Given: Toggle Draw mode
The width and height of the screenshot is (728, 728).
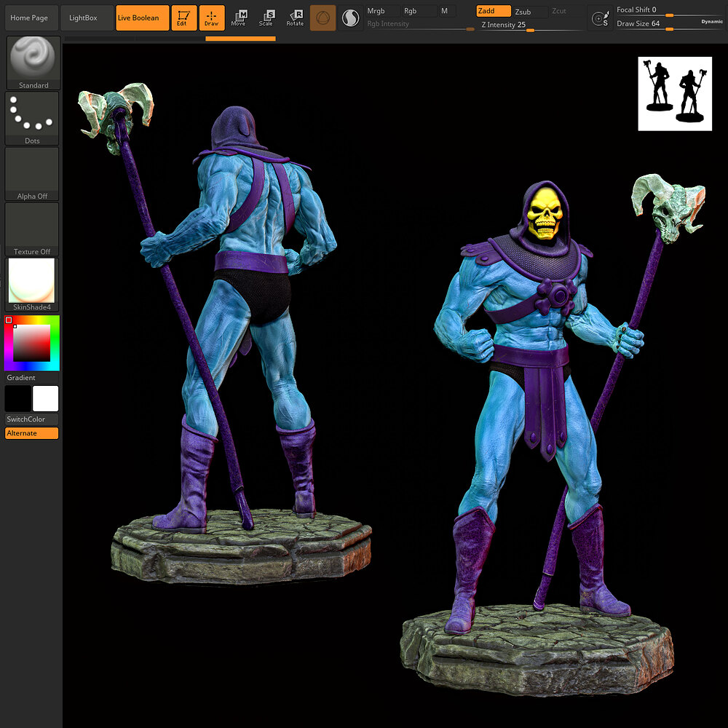Looking at the screenshot, I should point(212,18).
